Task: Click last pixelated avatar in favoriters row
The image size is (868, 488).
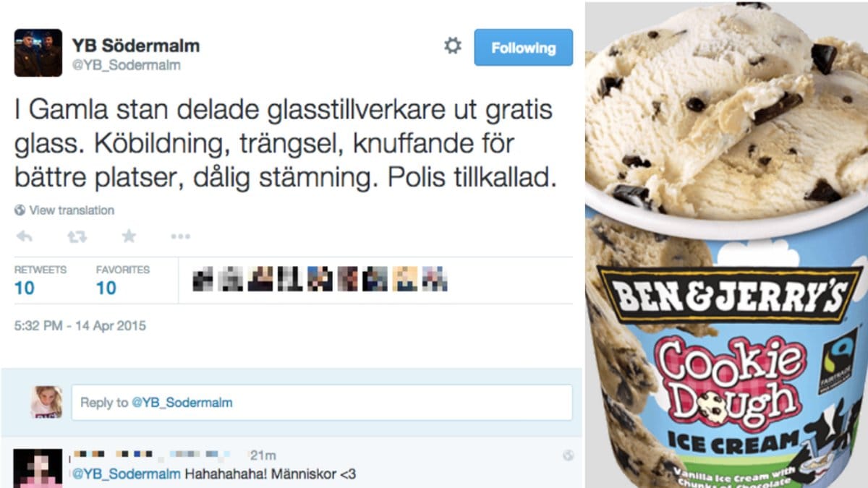Action: click(435, 280)
